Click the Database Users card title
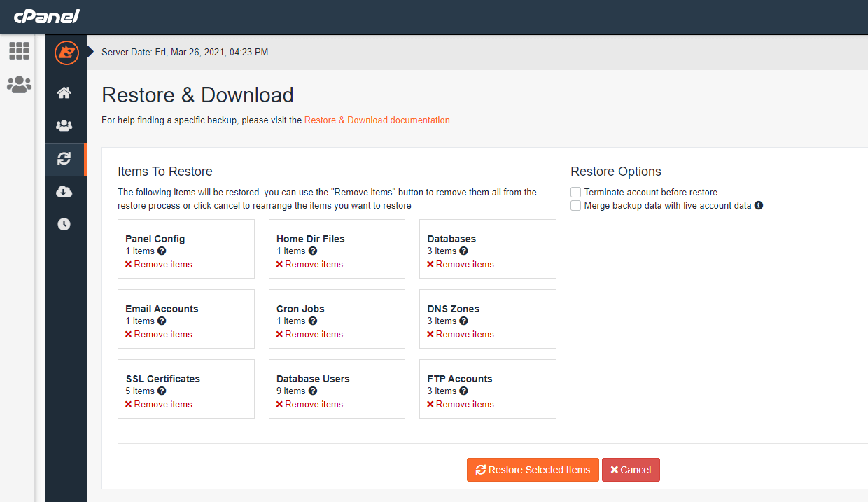Screen dimensions: 868x502 313,379
